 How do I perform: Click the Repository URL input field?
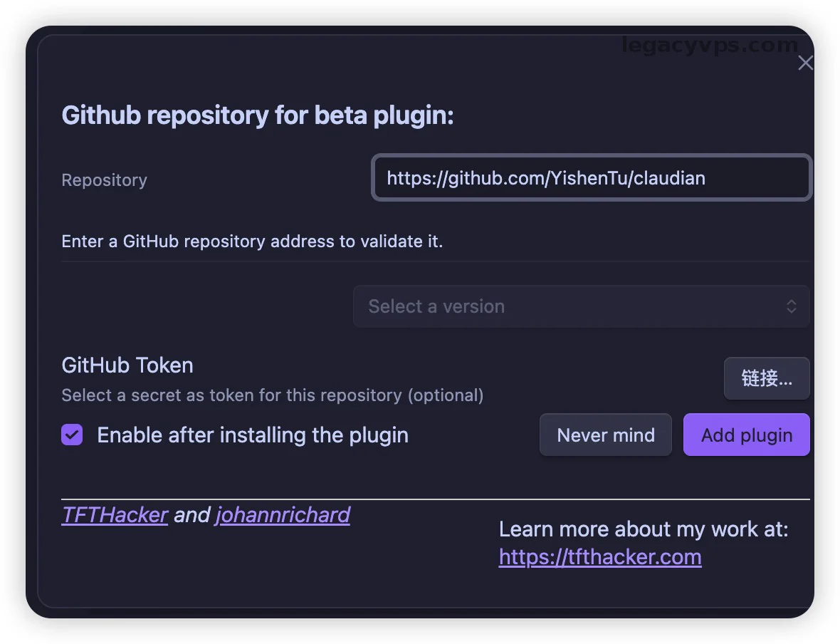pyautogui.click(x=591, y=178)
